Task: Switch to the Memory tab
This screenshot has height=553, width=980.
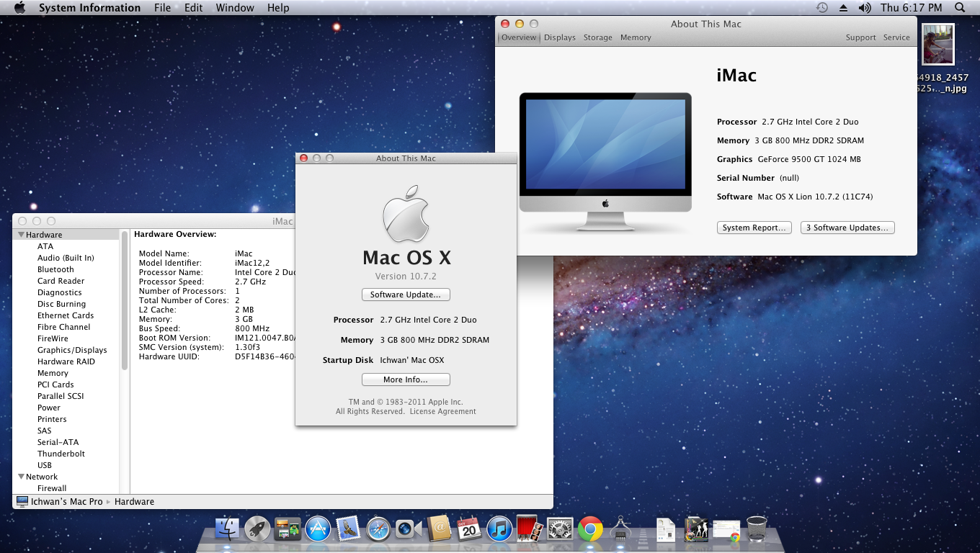Action: pos(636,37)
